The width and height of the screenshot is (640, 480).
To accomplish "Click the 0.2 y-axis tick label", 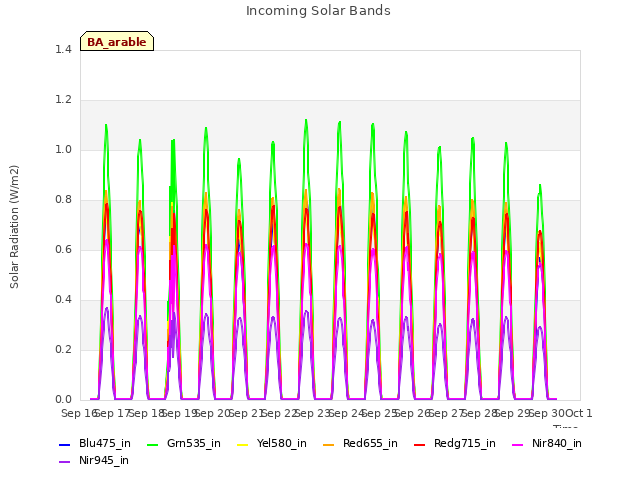I will click(x=63, y=349).
